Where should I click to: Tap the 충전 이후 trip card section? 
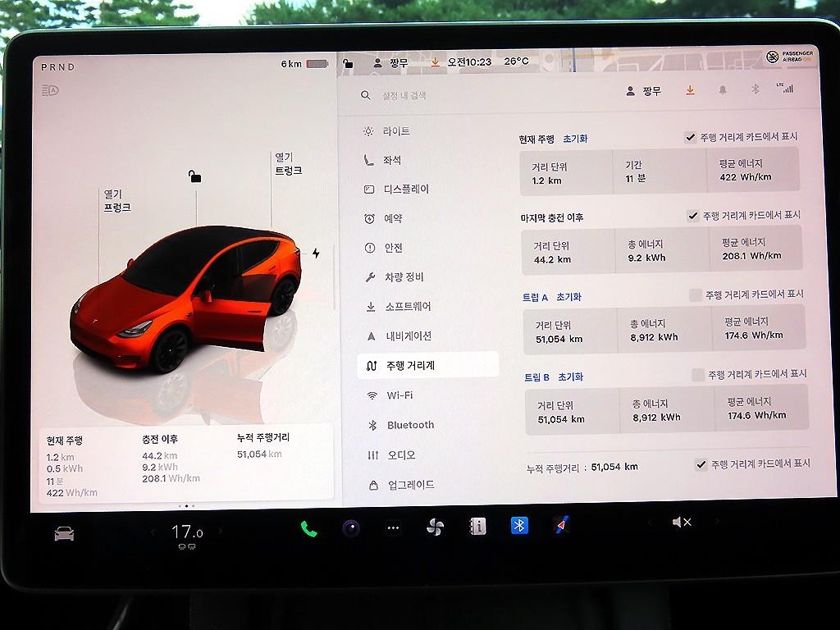[171, 459]
